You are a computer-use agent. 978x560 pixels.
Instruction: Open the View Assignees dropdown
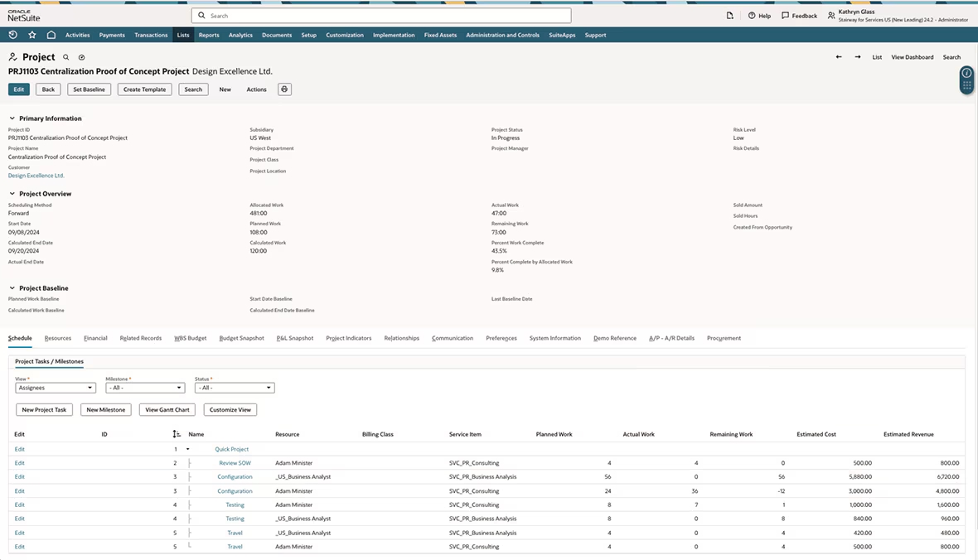[x=55, y=387]
